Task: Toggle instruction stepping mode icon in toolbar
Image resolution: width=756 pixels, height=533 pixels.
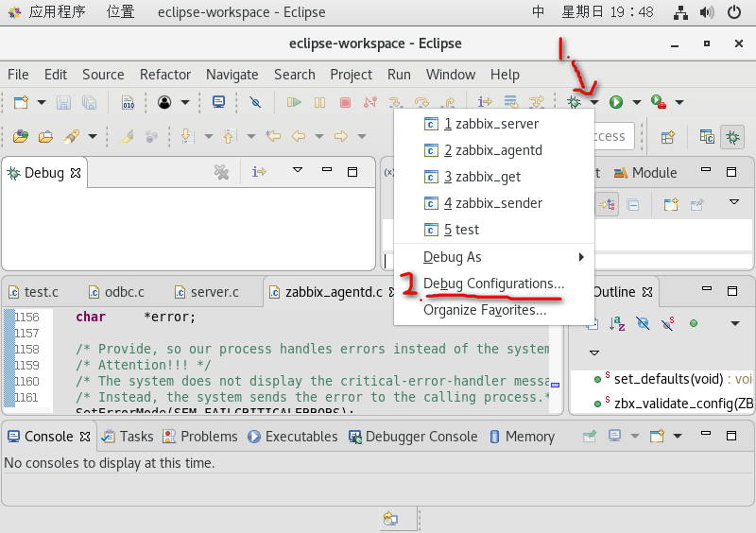Action: pyautogui.click(x=485, y=102)
